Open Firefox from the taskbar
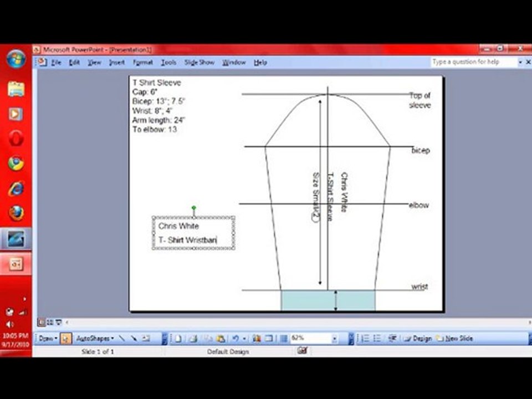The height and width of the screenshot is (399, 532). (16, 213)
